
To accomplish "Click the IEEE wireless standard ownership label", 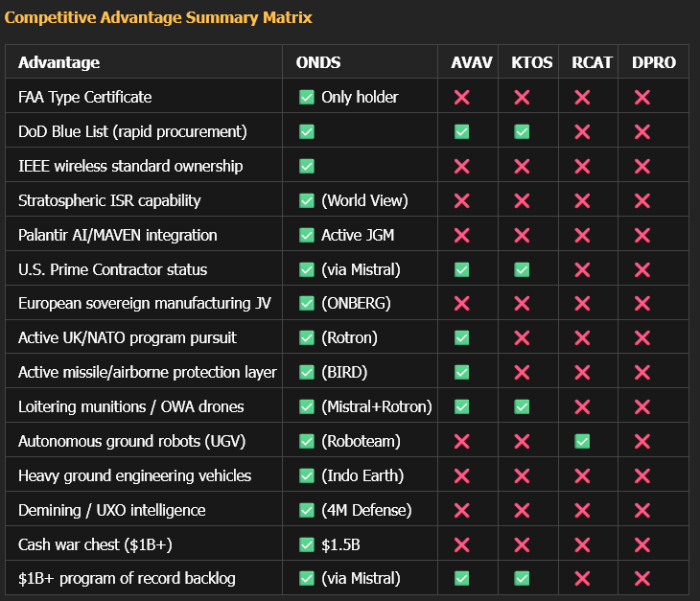I will click(x=130, y=166).
